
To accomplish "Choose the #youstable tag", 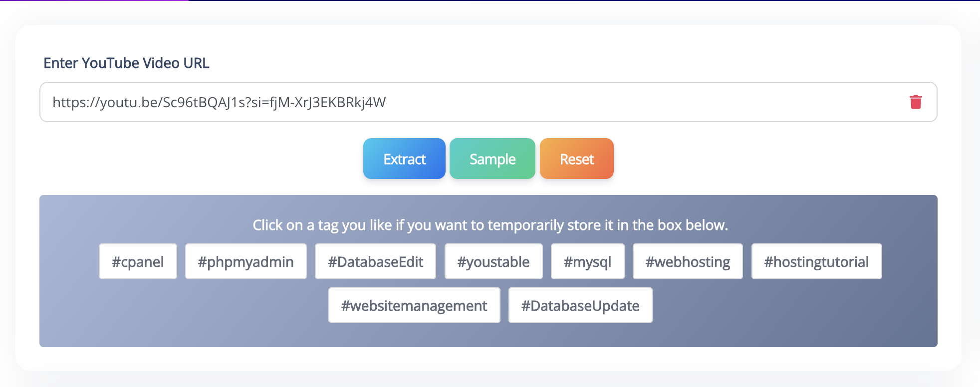I will (493, 261).
